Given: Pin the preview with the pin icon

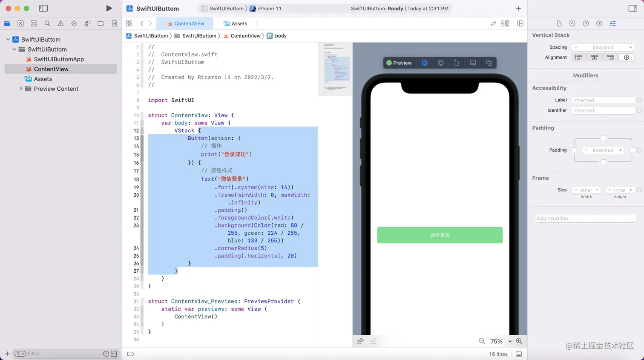Looking at the screenshot, I should point(360,341).
